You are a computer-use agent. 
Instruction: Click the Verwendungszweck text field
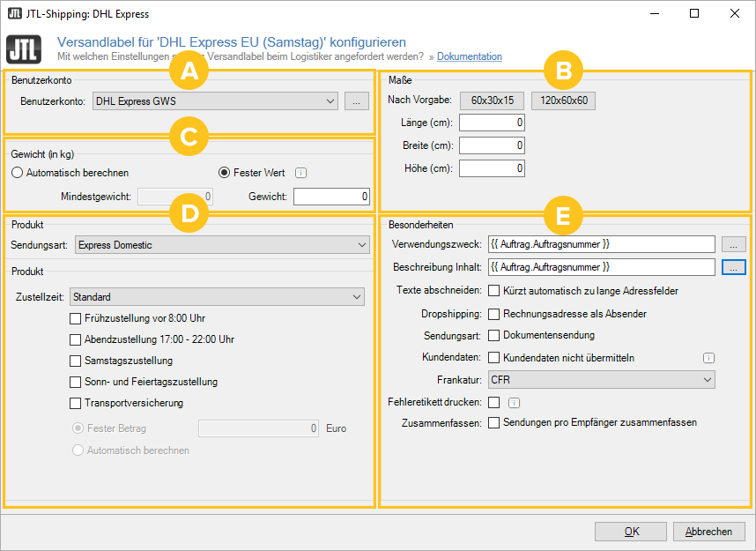click(x=601, y=244)
